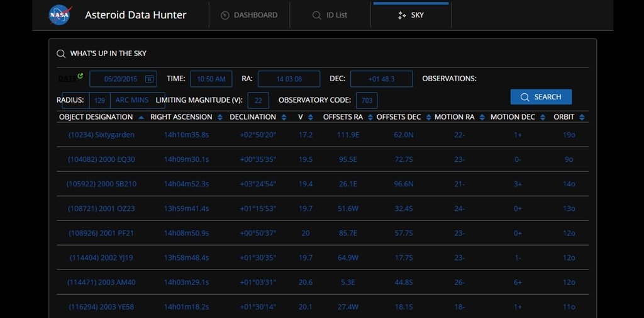The width and height of the screenshot is (644, 318).
Task: Click right ascension 14h10m35.8s
Action: [x=186, y=135]
